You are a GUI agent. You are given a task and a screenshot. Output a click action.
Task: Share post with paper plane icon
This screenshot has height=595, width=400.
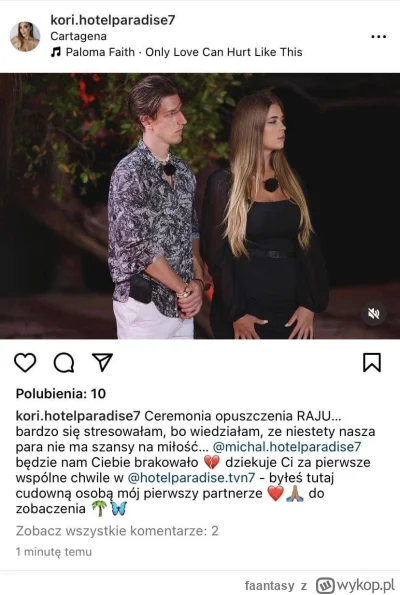102,362
